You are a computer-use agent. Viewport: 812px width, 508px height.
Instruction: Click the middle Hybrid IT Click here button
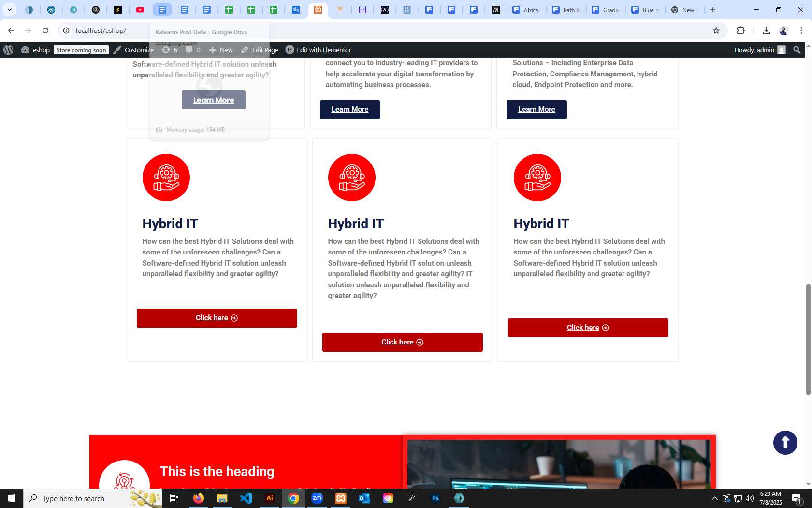click(x=403, y=342)
